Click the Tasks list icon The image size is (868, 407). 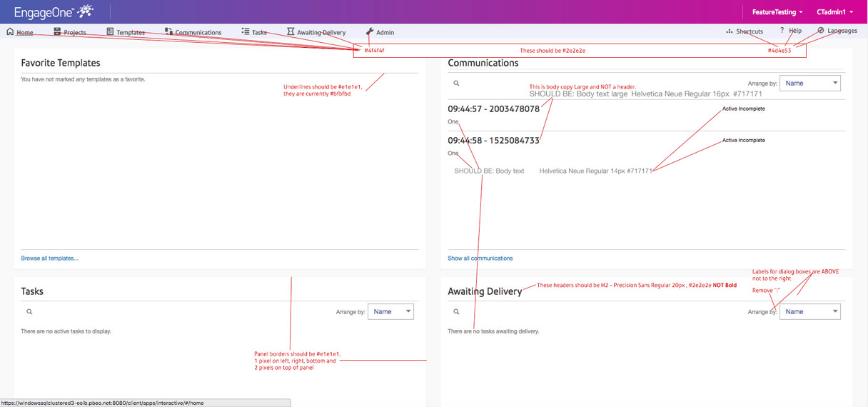pyautogui.click(x=245, y=31)
